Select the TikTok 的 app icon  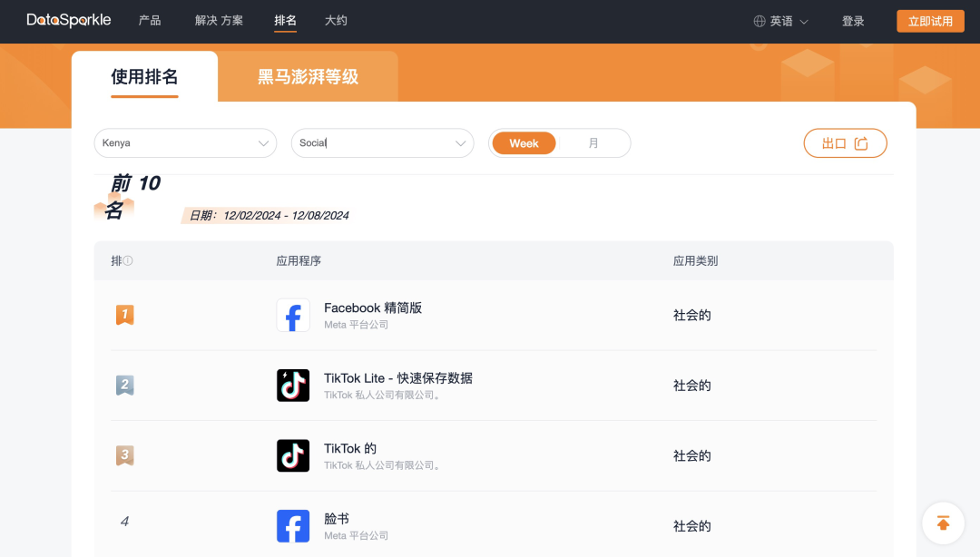[292, 455]
